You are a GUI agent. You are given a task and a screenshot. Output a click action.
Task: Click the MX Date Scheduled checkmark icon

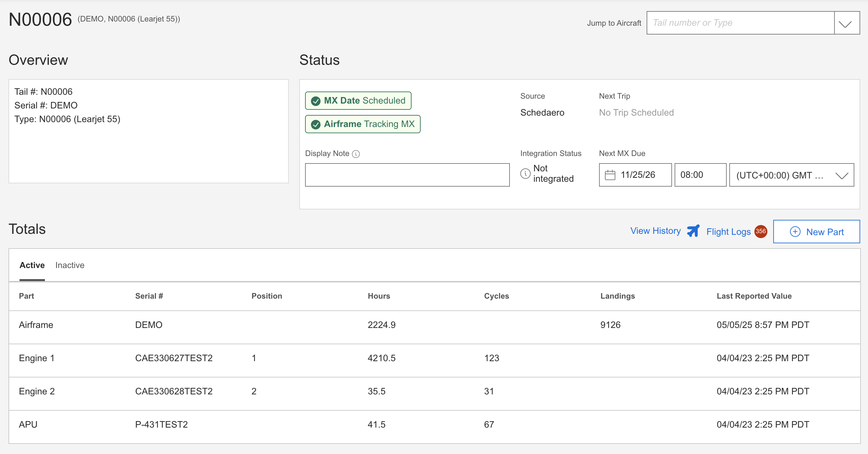coord(315,101)
